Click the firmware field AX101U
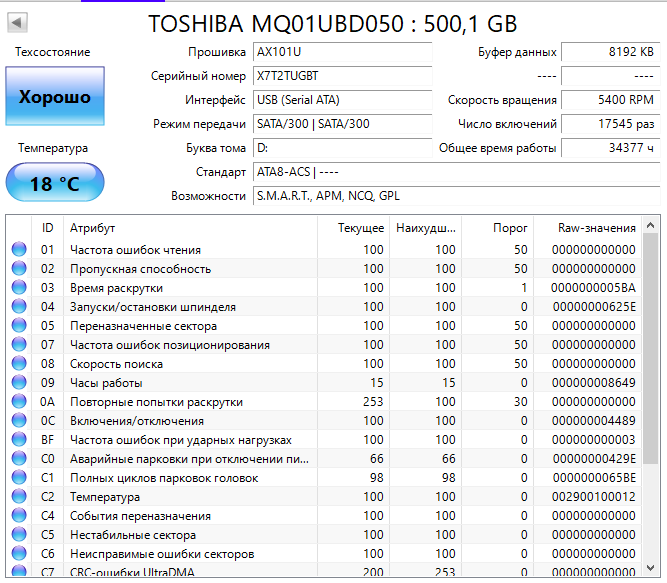The width and height of the screenshot is (667, 583). pyautogui.click(x=340, y=52)
